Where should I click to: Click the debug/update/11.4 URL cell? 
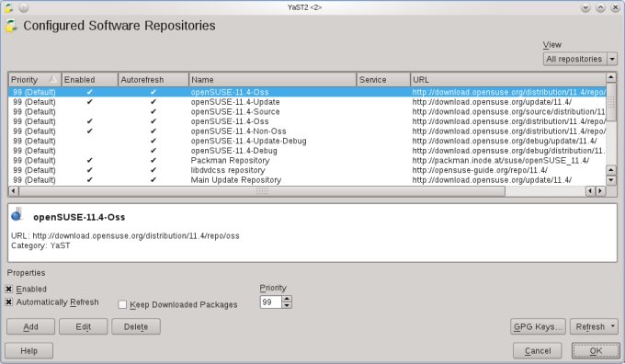pyautogui.click(x=505, y=141)
